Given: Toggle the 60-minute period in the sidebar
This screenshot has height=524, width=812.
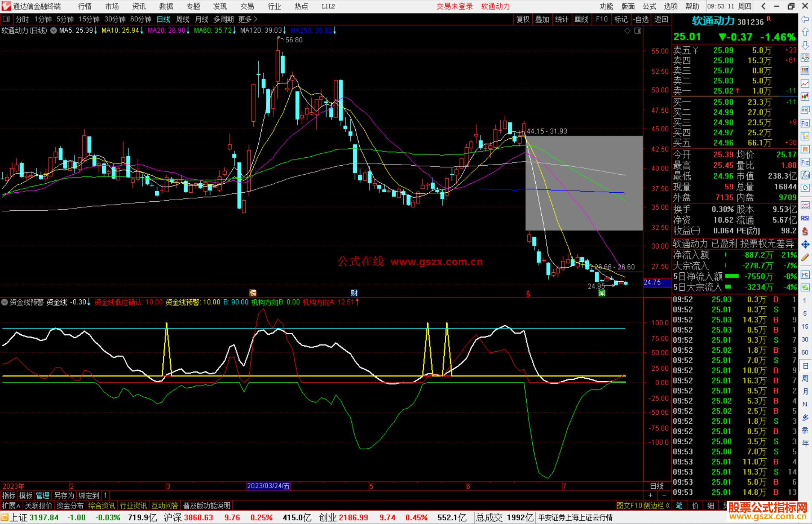Looking at the screenshot, I should pos(805,352).
